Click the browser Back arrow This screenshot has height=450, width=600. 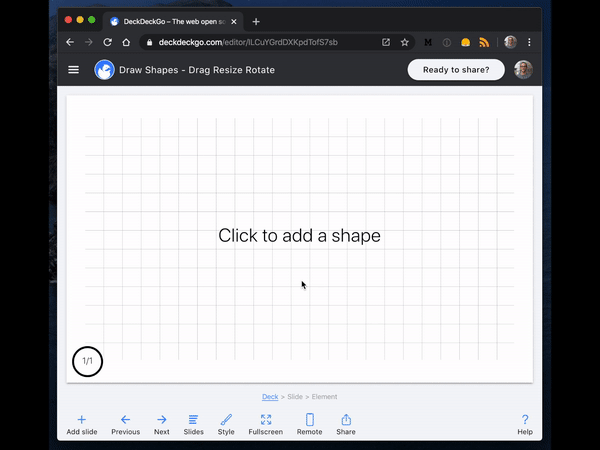pos(70,42)
